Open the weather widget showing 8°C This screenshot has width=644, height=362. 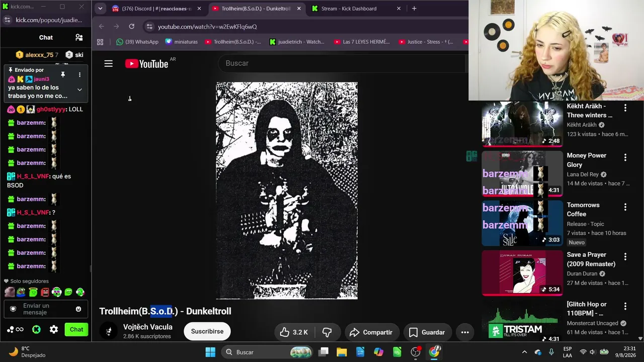(x=28, y=352)
